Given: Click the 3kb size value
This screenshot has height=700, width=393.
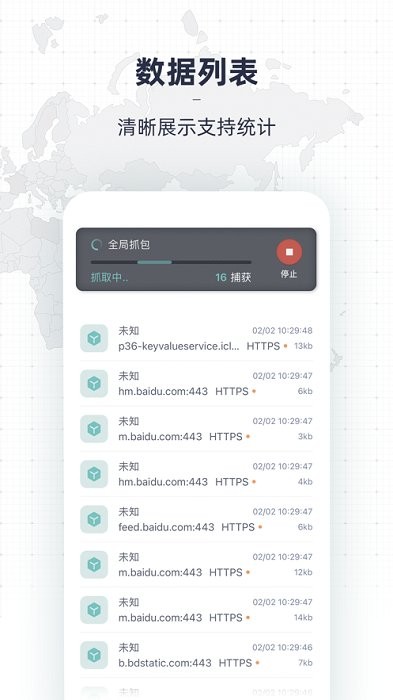Looking at the screenshot, I should (x=305, y=437).
